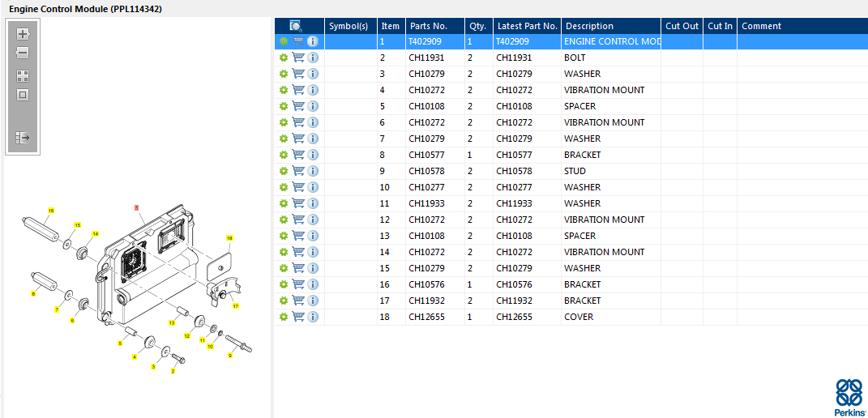Click gear icon for item 3 WASHER

(x=284, y=74)
